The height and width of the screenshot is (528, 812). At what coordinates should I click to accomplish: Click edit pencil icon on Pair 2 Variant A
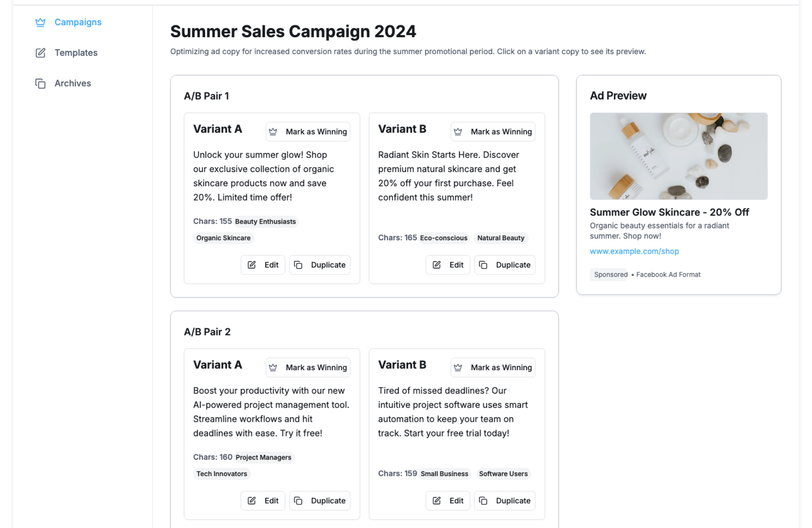tap(252, 501)
